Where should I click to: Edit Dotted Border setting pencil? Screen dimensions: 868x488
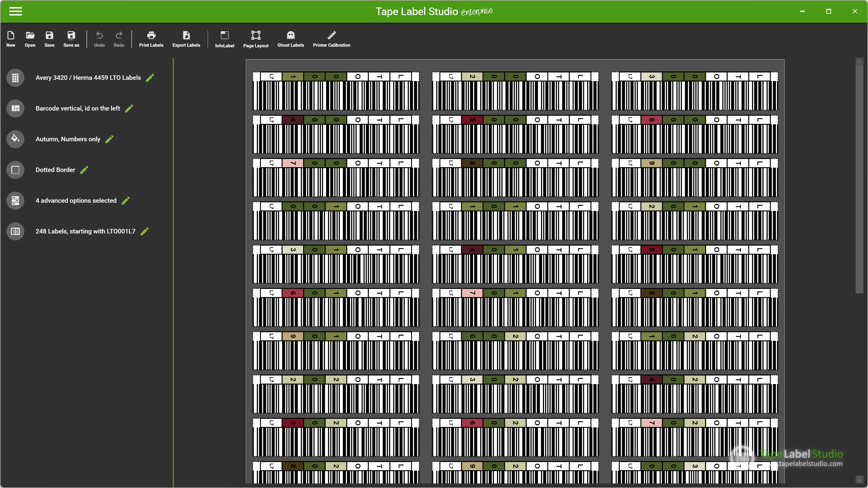84,170
